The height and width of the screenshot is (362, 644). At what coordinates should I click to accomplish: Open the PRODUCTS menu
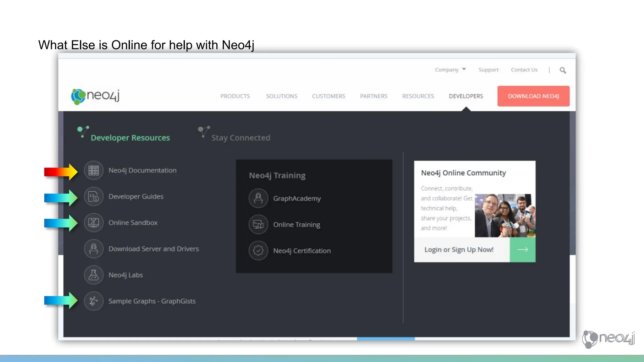pos(235,96)
